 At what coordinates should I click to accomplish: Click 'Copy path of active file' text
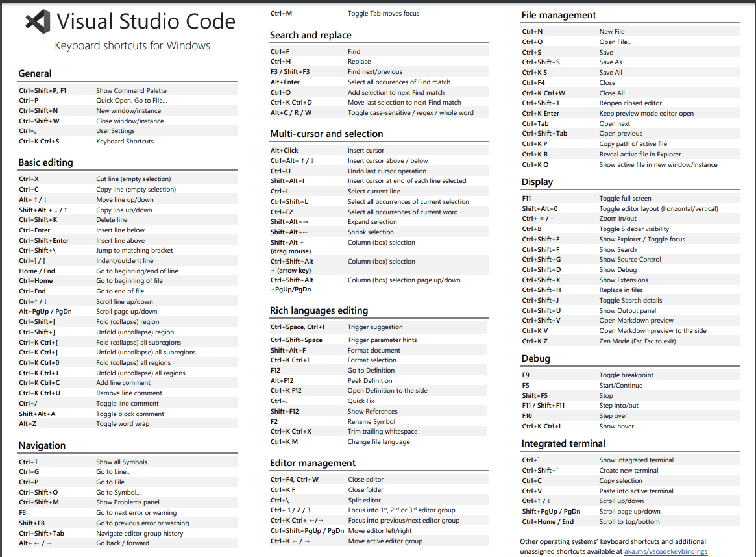633,144
